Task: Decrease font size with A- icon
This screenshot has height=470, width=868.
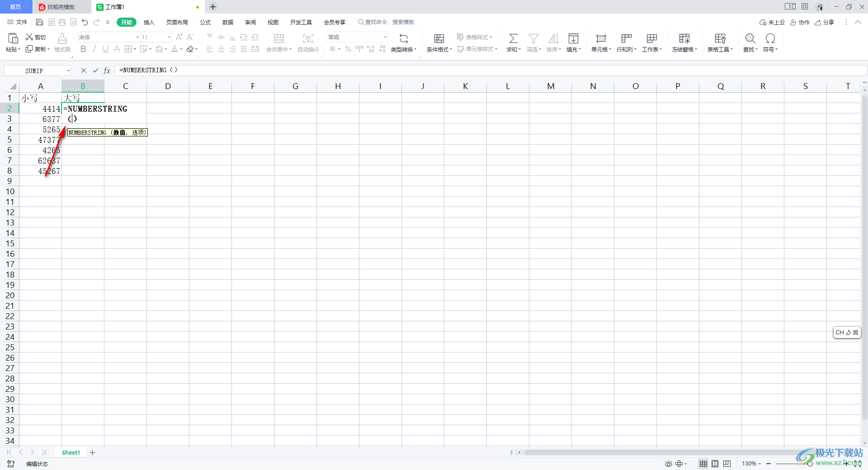Action: [x=190, y=37]
